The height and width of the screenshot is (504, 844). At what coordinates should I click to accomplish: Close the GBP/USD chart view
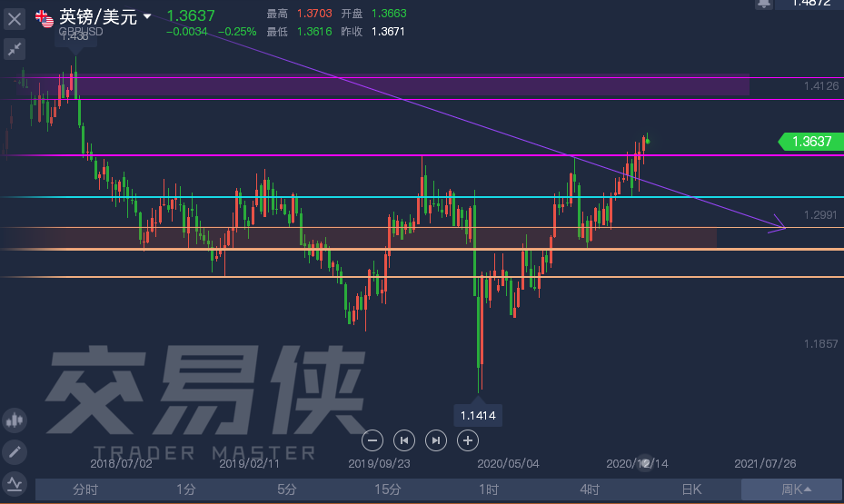15,18
